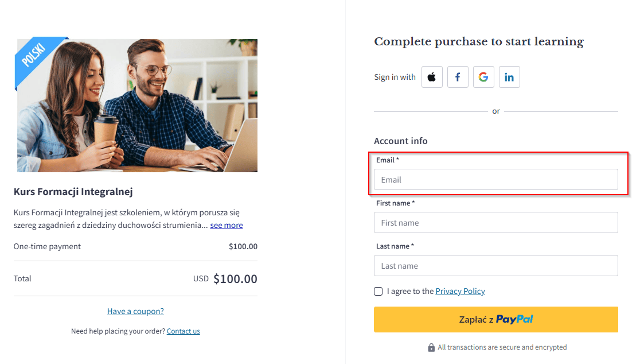Select LinkedIn sign-in icon
The width and height of the screenshot is (644, 364).
coord(509,77)
